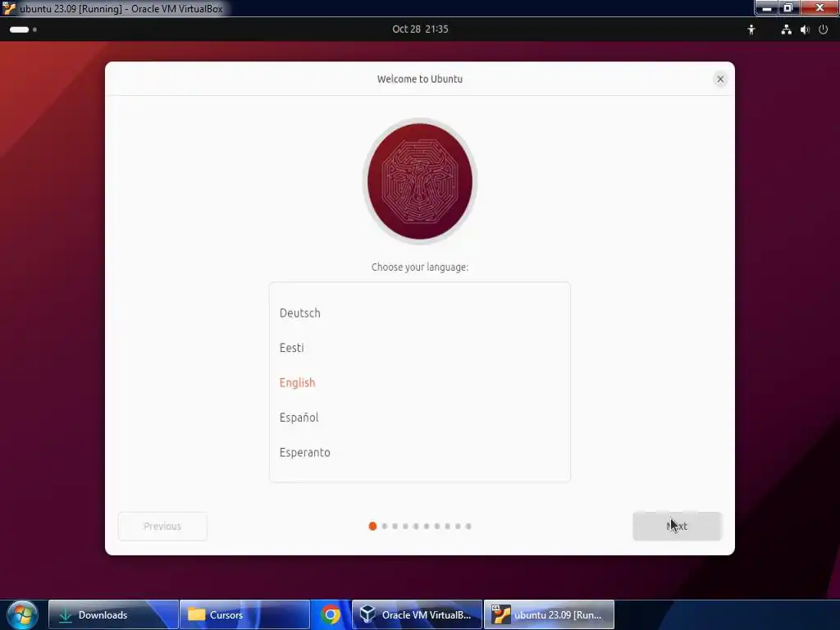
Task: Select Deutsch in the language list
Action: tap(419, 313)
